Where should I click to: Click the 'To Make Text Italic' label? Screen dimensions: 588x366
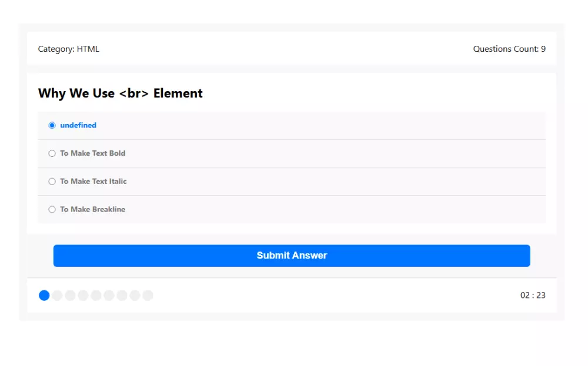(93, 182)
